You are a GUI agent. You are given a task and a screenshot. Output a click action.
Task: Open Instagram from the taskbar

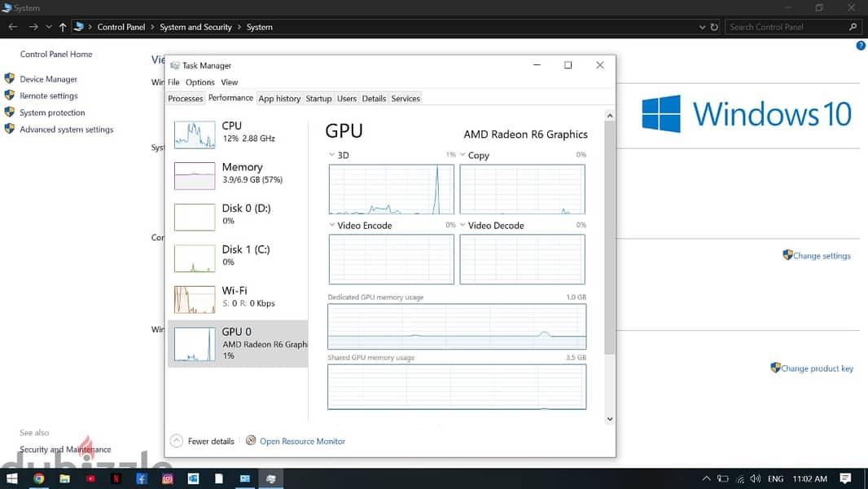click(x=167, y=478)
